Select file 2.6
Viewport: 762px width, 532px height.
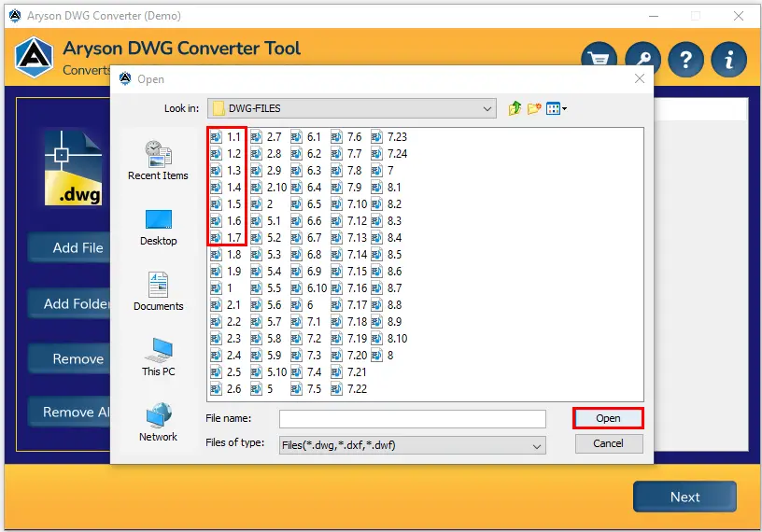[x=226, y=389]
